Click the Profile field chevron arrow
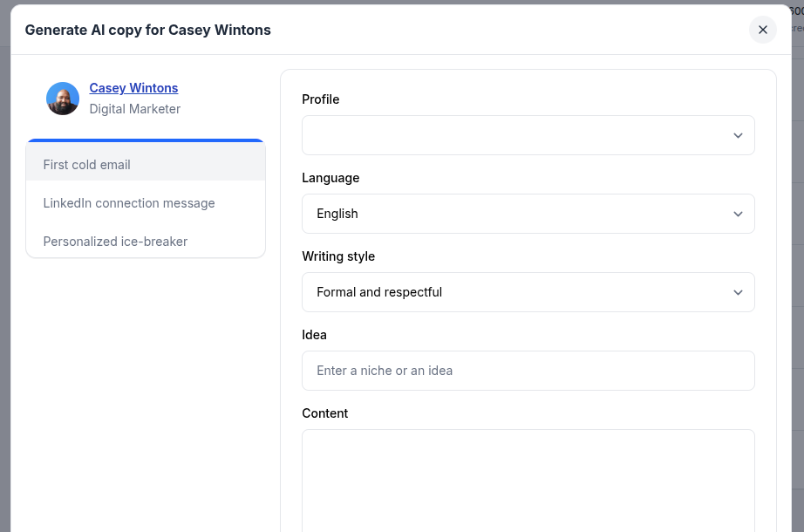Image resolution: width=804 pixels, height=532 pixels. click(738, 135)
